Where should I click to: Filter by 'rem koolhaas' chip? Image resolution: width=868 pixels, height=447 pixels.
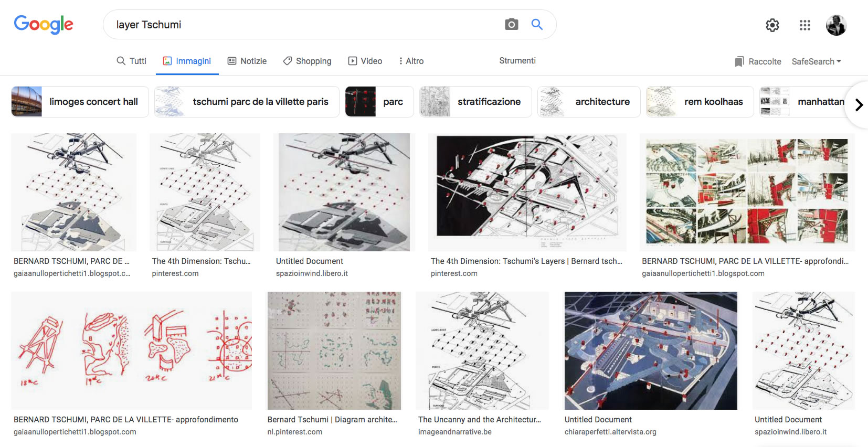pyautogui.click(x=700, y=102)
